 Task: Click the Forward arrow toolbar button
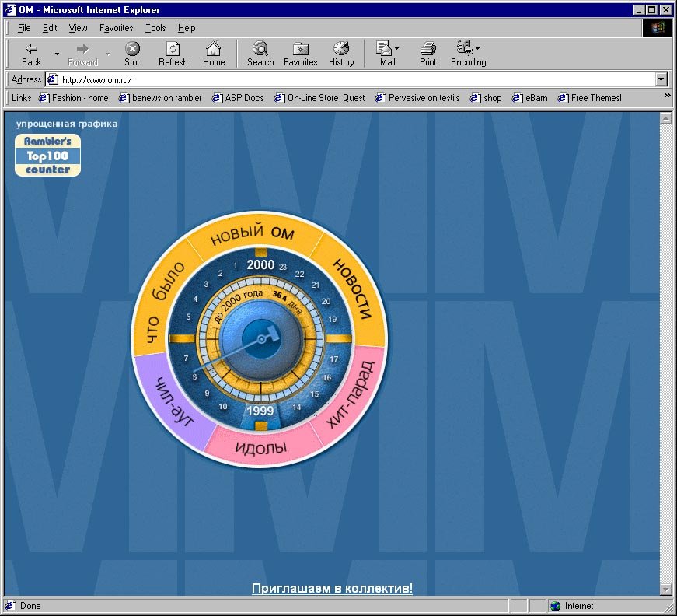tap(82, 54)
